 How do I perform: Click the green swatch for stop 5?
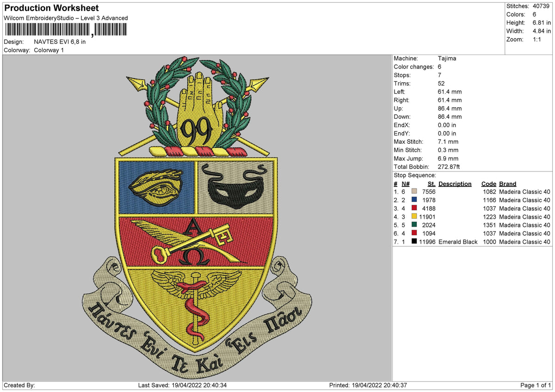tap(414, 225)
